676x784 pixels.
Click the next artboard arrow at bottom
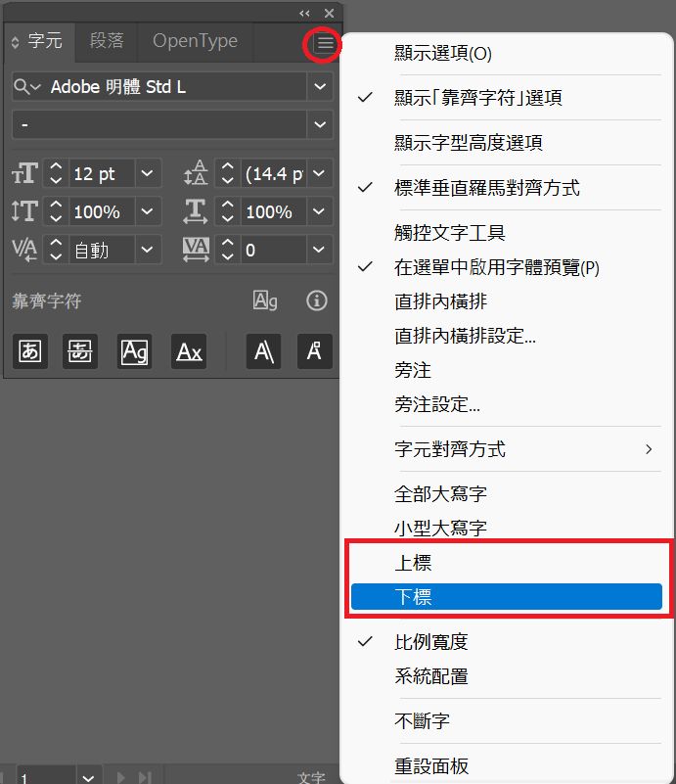[120, 777]
